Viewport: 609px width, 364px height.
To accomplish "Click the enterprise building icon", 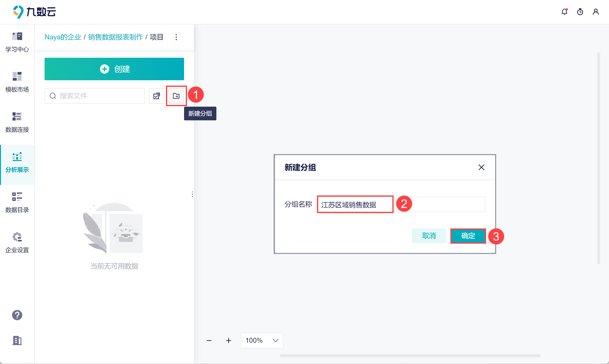I will [x=17, y=341].
